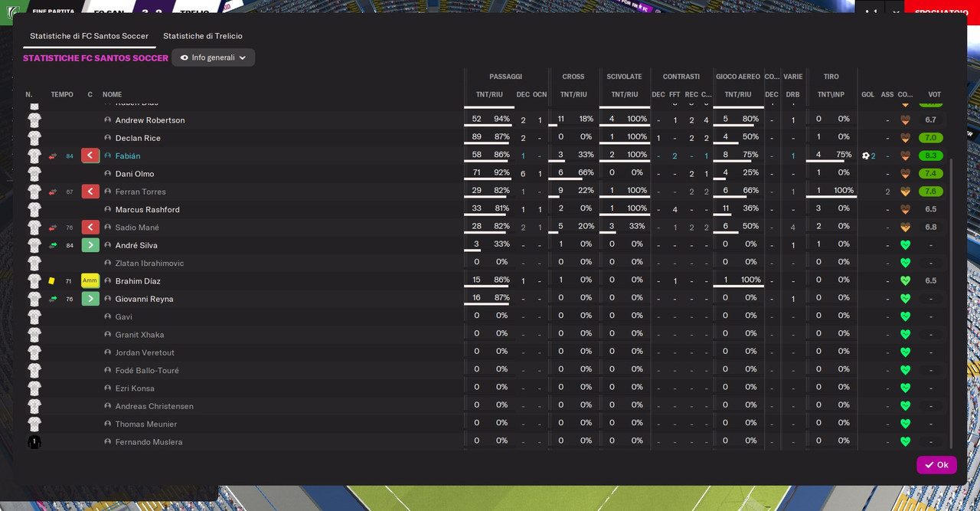This screenshot has height=511, width=980.
Task: Sort the table by the VOT column header
Action: coord(934,95)
